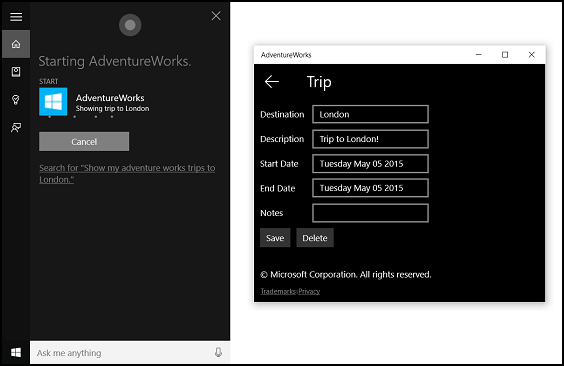The image size is (564, 366).
Task: Click the Ask me anything search box
Action: (x=130, y=353)
